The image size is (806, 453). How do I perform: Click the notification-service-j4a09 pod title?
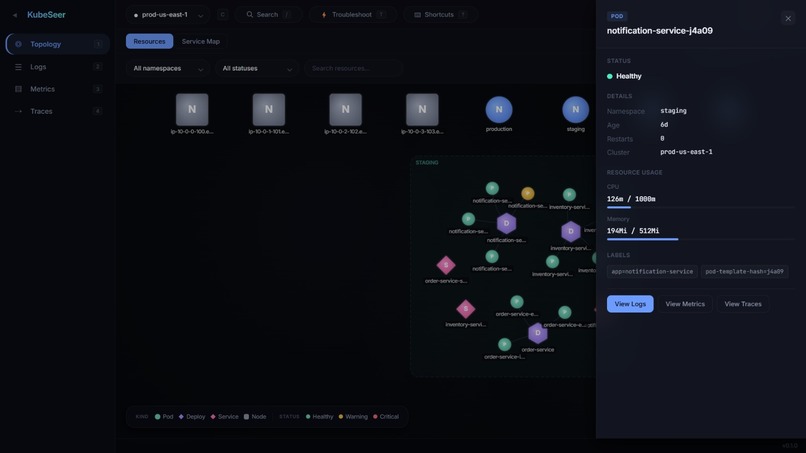click(660, 31)
